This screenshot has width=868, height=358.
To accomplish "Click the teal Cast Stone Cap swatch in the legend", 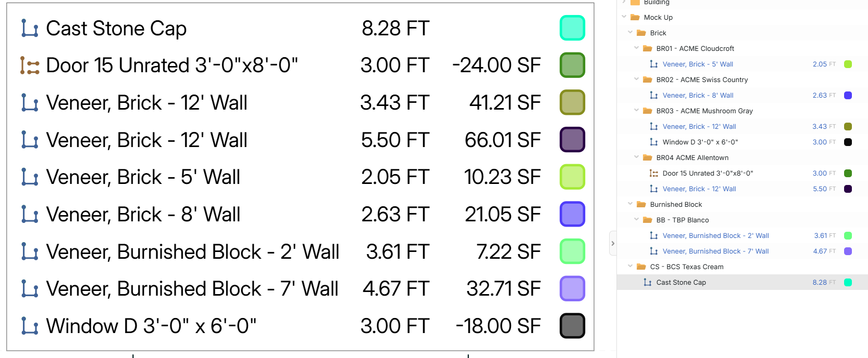I will click(572, 28).
